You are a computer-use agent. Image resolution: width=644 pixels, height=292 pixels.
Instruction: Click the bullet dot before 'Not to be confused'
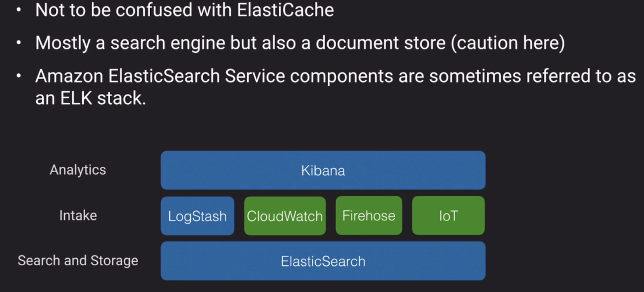click(19, 10)
